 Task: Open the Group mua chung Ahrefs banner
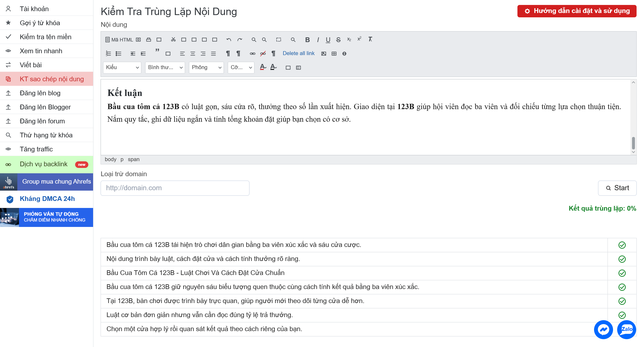pyautogui.click(x=46, y=182)
